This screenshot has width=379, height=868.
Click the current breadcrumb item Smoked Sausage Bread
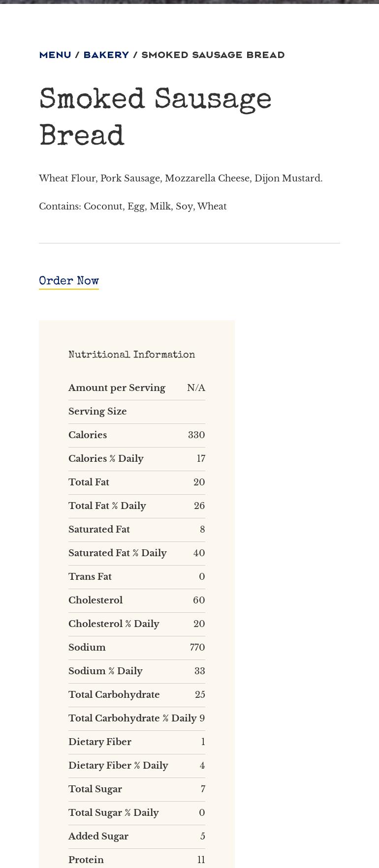pos(213,55)
